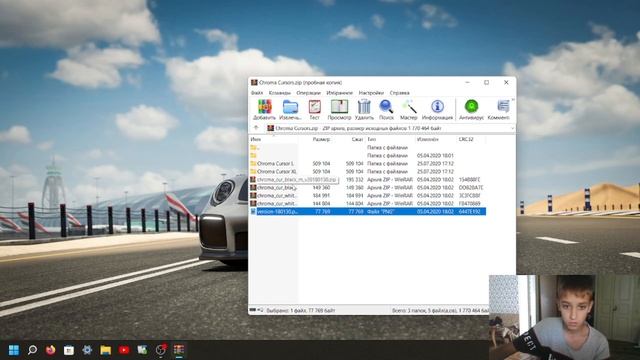Image resolution: width=640 pixels, height=360 pixels.
Task: Sort by the Размер column header
Action: [x=322, y=140]
